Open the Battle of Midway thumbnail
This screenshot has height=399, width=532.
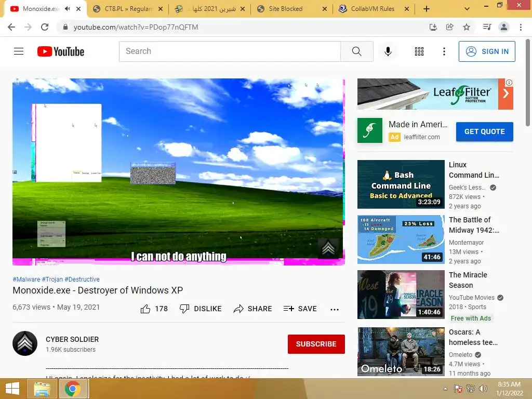pos(401,239)
